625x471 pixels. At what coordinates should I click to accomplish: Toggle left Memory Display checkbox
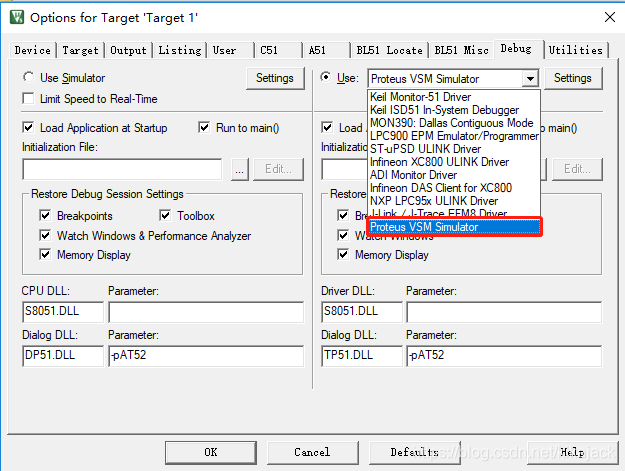click(x=45, y=254)
